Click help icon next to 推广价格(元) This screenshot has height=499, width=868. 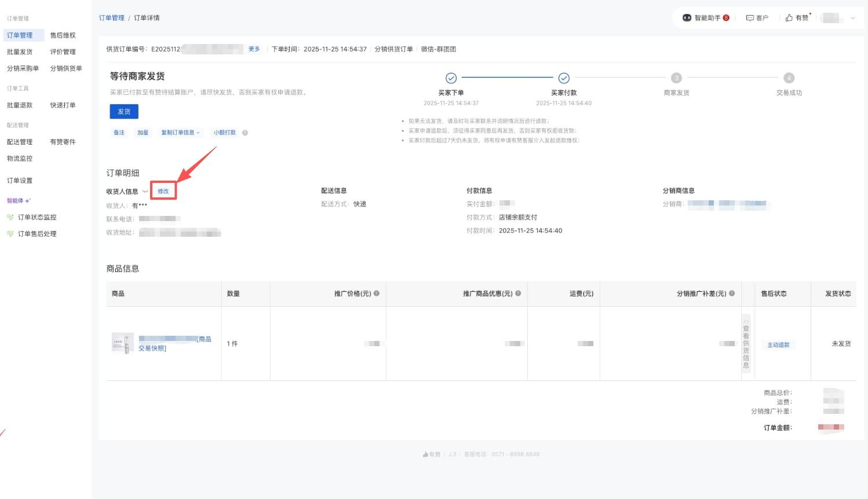[377, 293]
